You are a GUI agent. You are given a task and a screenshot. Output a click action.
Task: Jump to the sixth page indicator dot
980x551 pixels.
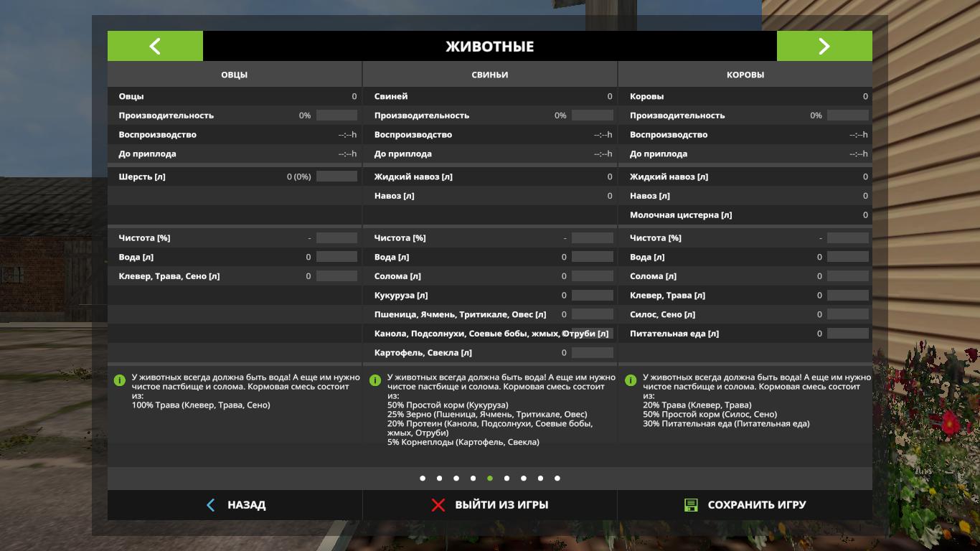pyautogui.click(x=507, y=478)
